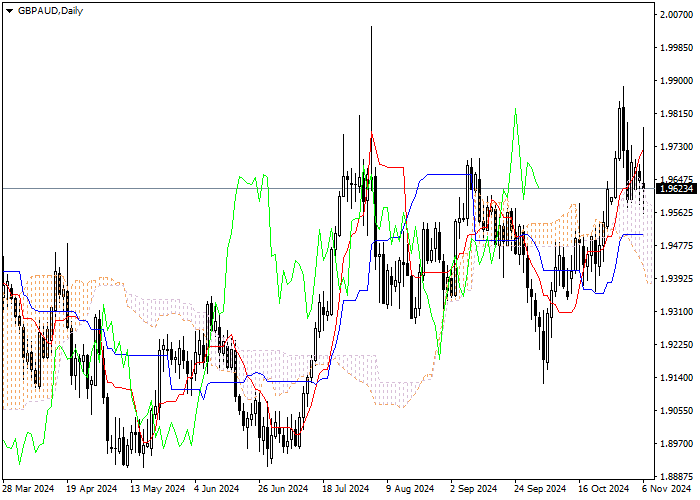Click the 26 Jun 2024 date label

click(x=283, y=489)
